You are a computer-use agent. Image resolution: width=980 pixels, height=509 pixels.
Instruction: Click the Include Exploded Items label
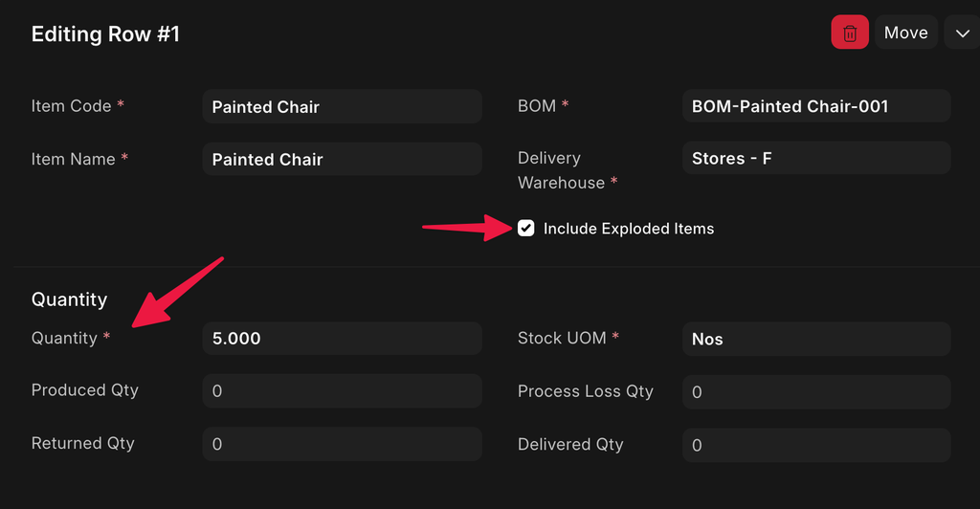pyautogui.click(x=628, y=229)
